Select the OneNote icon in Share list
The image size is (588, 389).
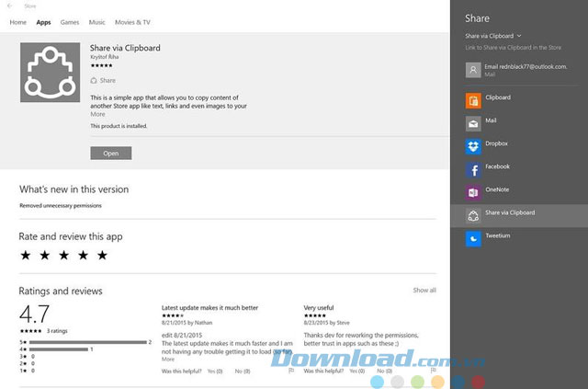(x=473, y=192)
